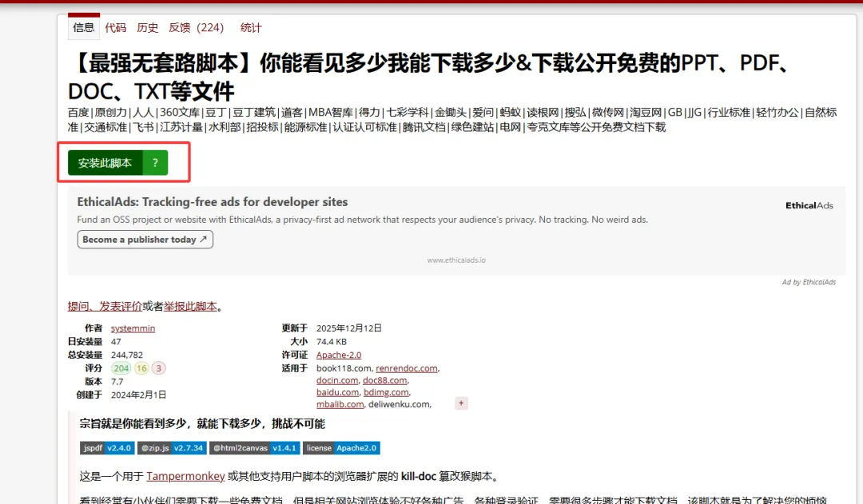
Task: Open the renrendoc.com site link
Action: pos(407,368)
